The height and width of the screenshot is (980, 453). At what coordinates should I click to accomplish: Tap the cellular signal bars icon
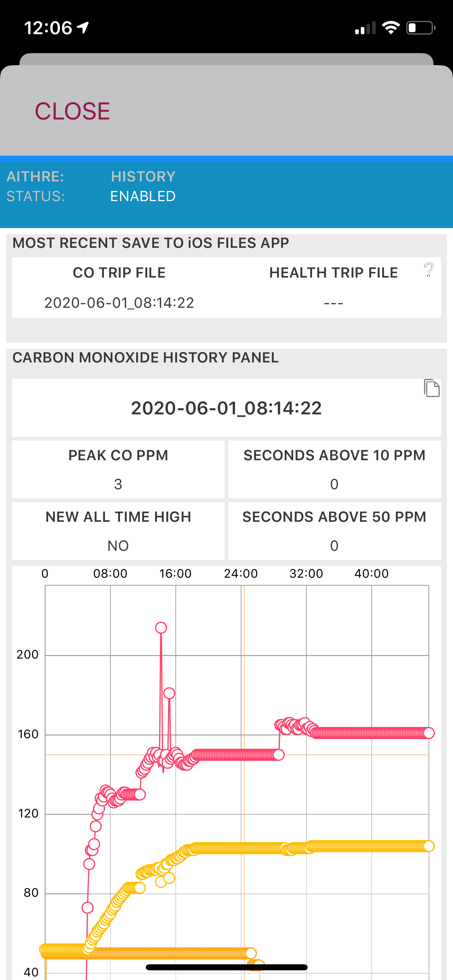[365, 28]
